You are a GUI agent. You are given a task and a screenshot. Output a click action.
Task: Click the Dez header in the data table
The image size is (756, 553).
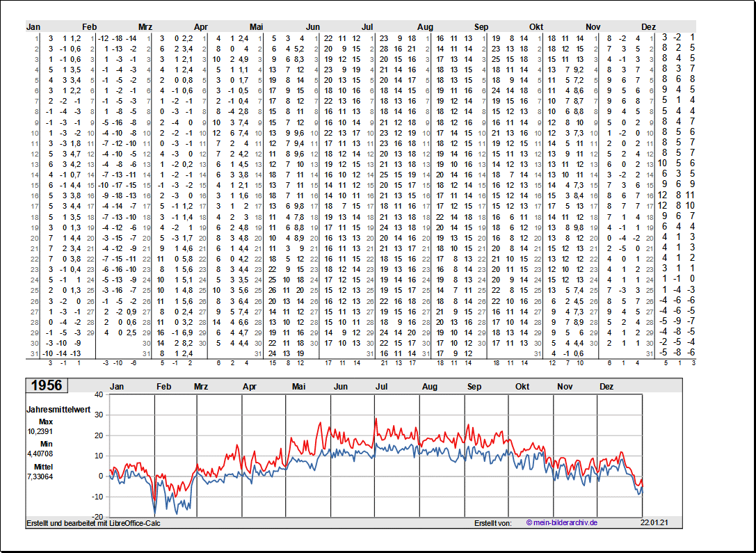pyautogui.click(x=648, y=27)
